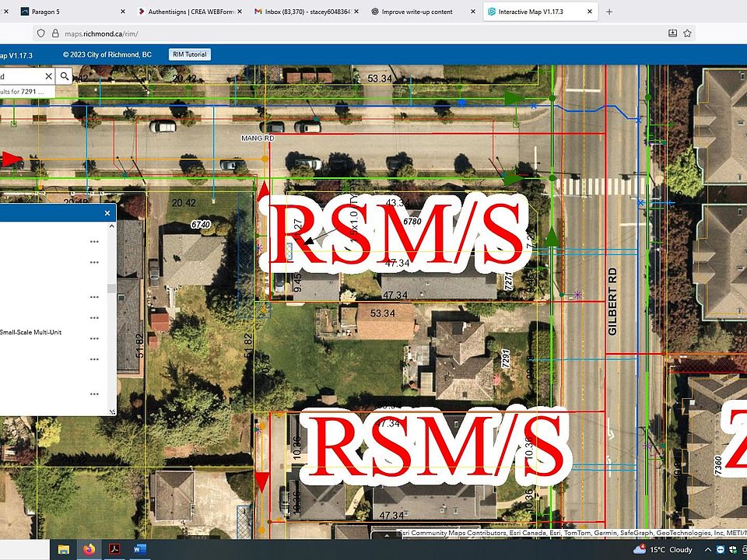Viewport: 747px width, 560px height.
Task: Click the panel's vertical scrollbar thumb
Action: [112, 289]
